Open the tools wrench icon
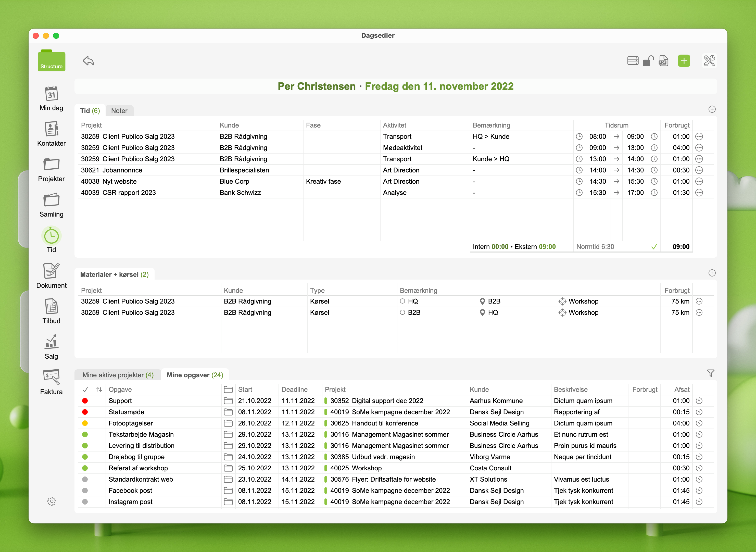Viewport: 756px width, 552px height. [709, 61]
